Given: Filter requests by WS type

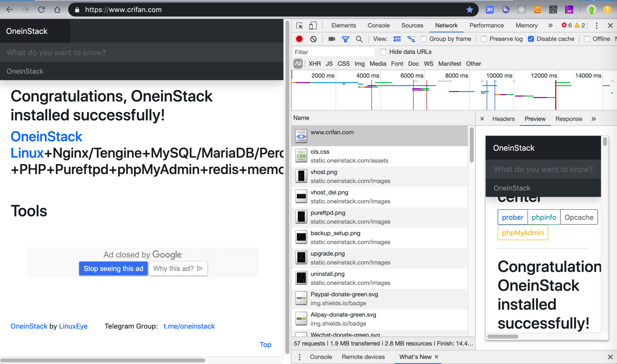Looking at the screenshot, I should coord(429,64).
